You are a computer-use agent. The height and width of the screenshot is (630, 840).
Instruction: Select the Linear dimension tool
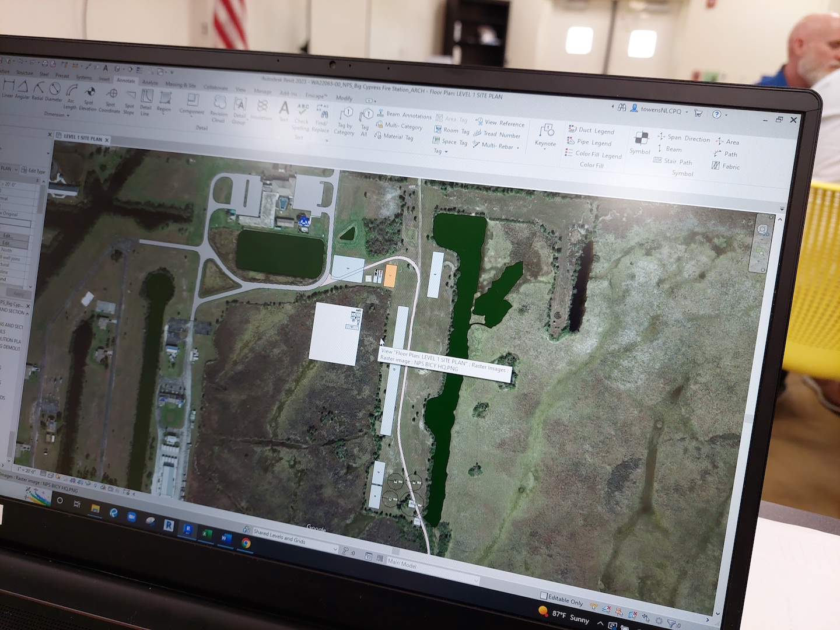pos(8,89)
